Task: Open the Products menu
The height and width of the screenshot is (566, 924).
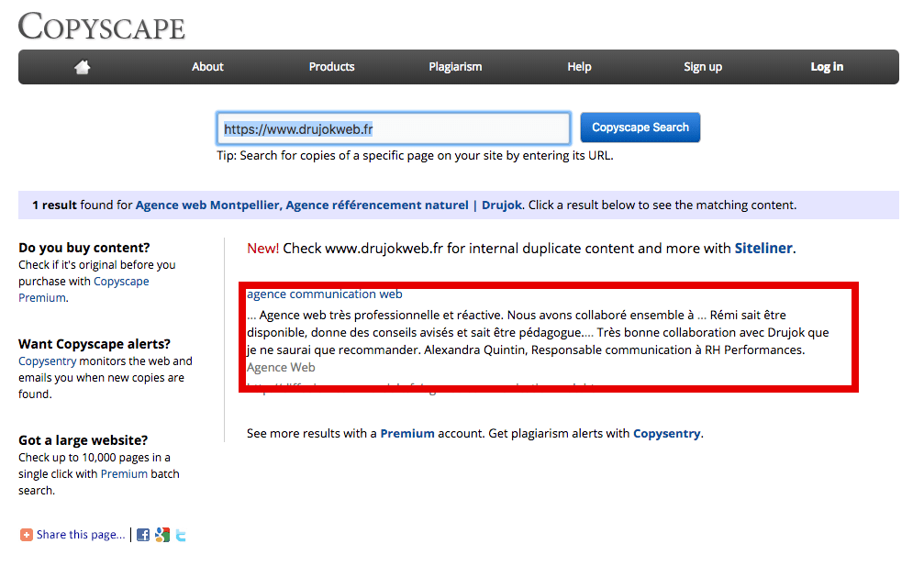Action: click(332, 67)
